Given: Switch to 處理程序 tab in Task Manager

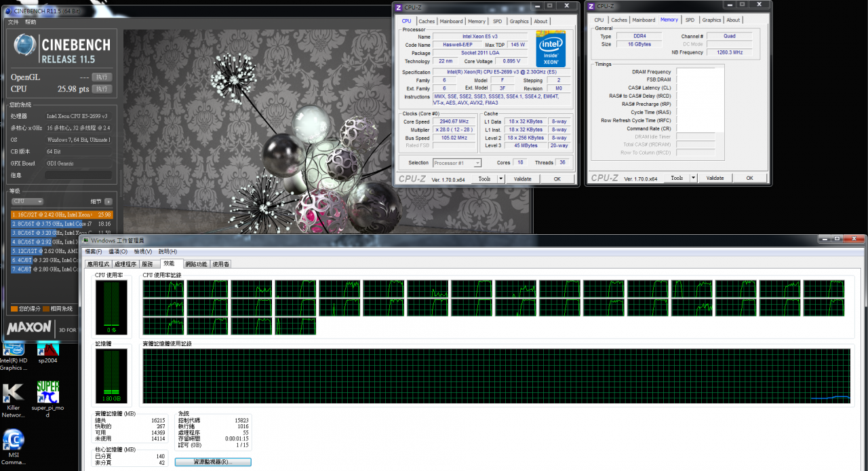Looking at the screenshot, I should coord(125,264).
